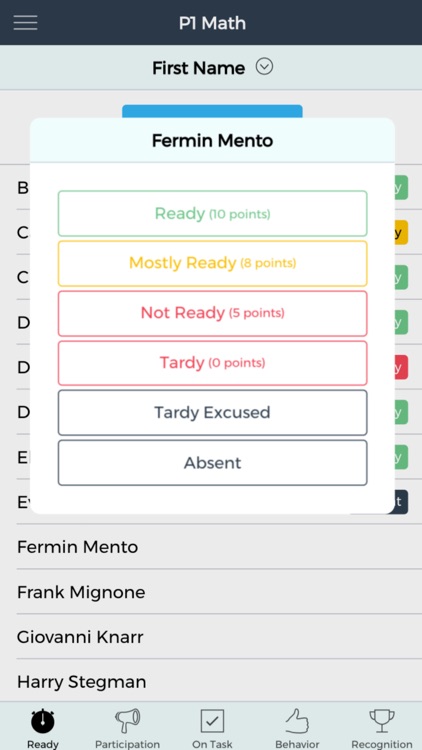Tap the Behavior thumbs-up icon
This screenshot has width=422, height=750.
(297, 721)
